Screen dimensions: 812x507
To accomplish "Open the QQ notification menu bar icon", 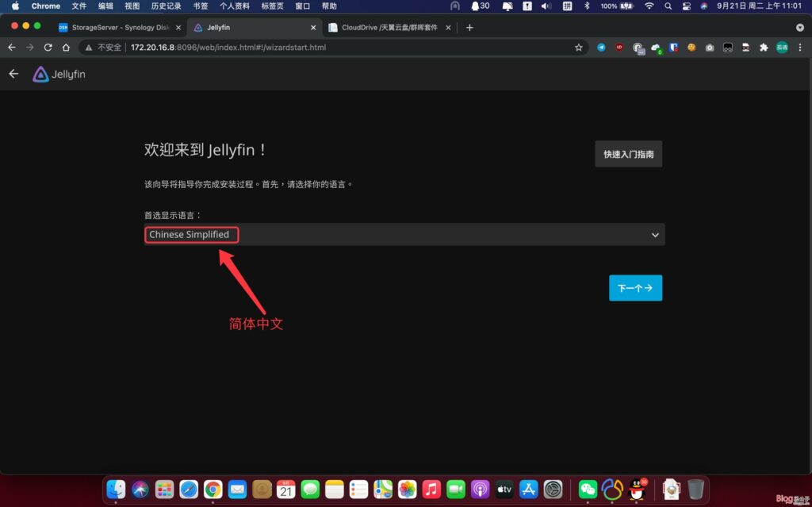I will (x=480, y=6).
